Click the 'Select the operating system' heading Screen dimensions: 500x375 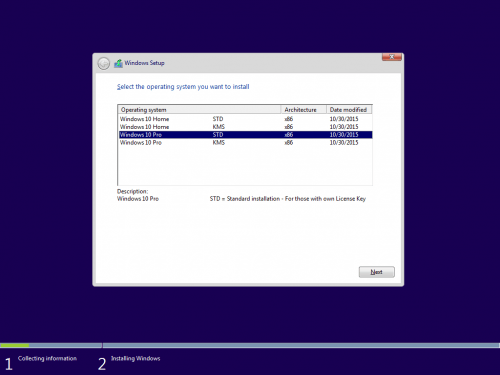click(x=183, y=87)
